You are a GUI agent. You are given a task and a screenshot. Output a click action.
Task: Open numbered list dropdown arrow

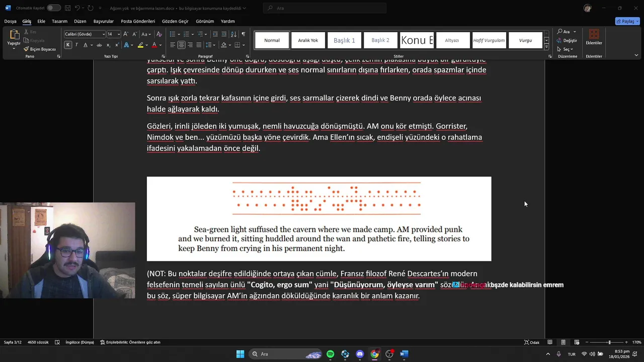coord(192,34)
